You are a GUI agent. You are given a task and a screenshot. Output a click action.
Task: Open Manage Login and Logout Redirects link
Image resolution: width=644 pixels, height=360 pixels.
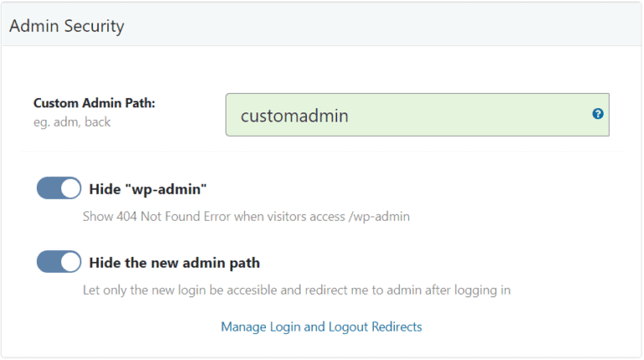click(321, 326)
